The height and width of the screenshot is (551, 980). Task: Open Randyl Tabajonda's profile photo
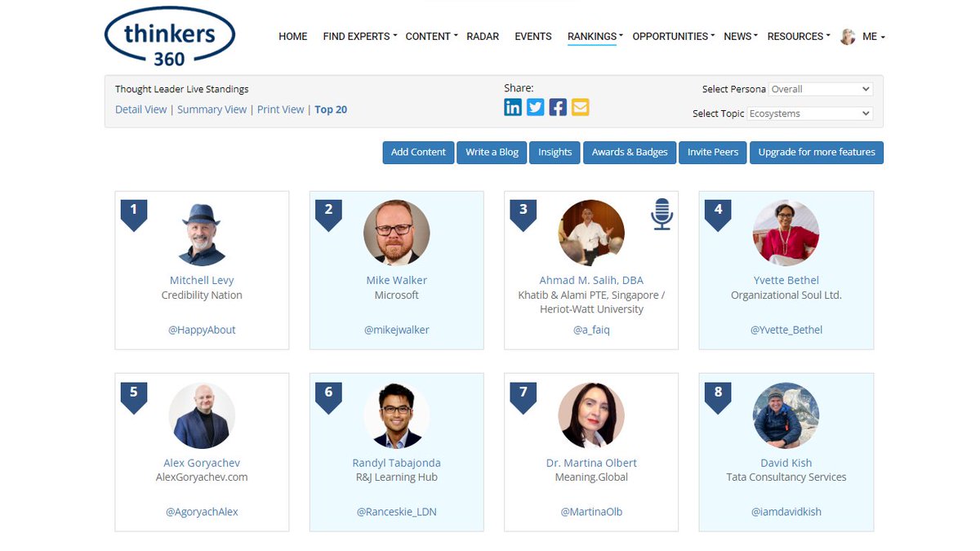[397, 415]
